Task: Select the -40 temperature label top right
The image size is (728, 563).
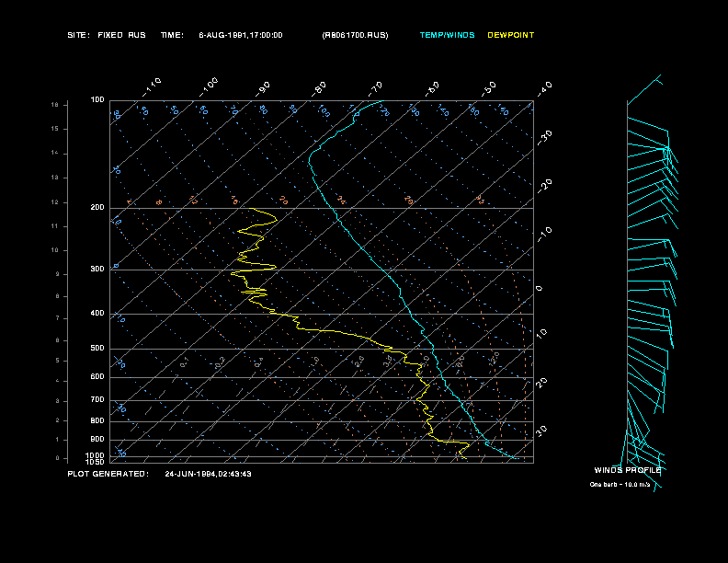Action: pos(543,88)
